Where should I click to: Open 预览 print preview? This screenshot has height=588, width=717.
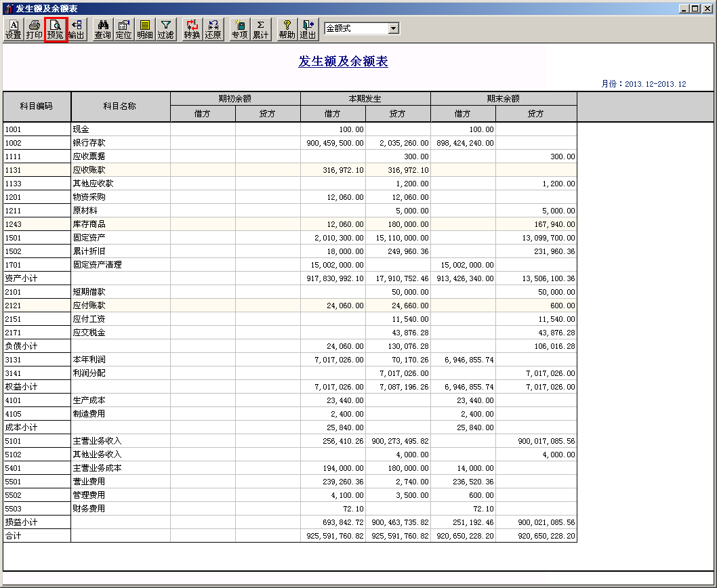pyautogui.click(x=56, y=30)
